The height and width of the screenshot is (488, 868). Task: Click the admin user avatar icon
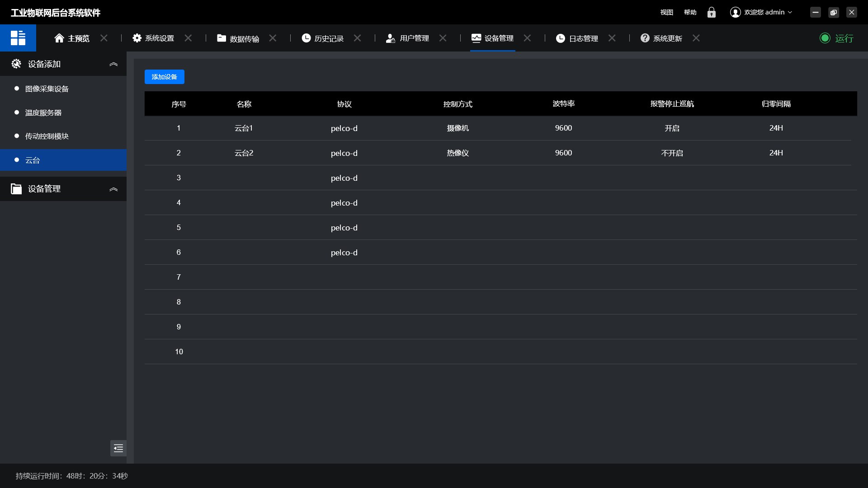click(x=736, y=12)
